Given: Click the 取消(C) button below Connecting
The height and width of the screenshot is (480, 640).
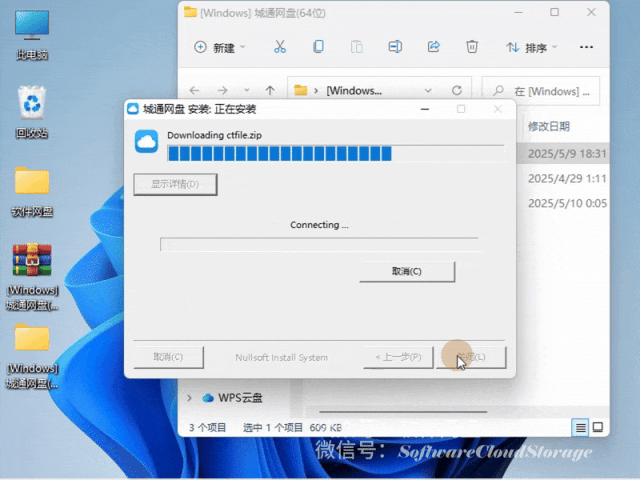Looking at the screenshot, I should point(407,271).
